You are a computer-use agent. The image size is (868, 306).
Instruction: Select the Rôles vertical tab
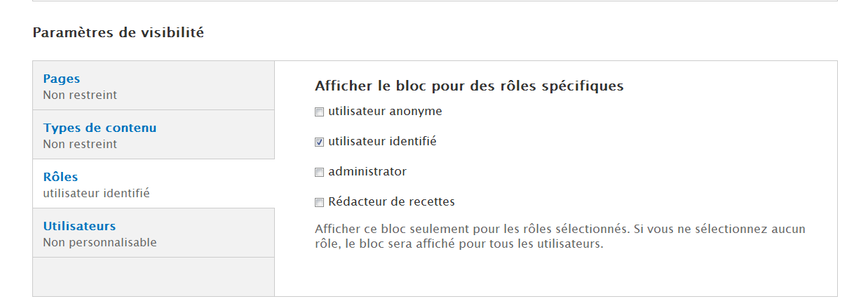pos(60,177)
